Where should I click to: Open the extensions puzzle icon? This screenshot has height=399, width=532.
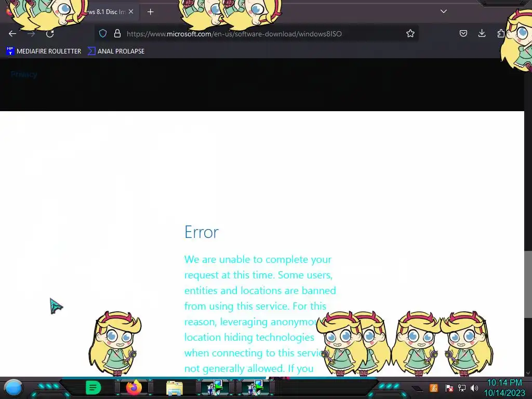pyautogui.click(x=501, y=33)
